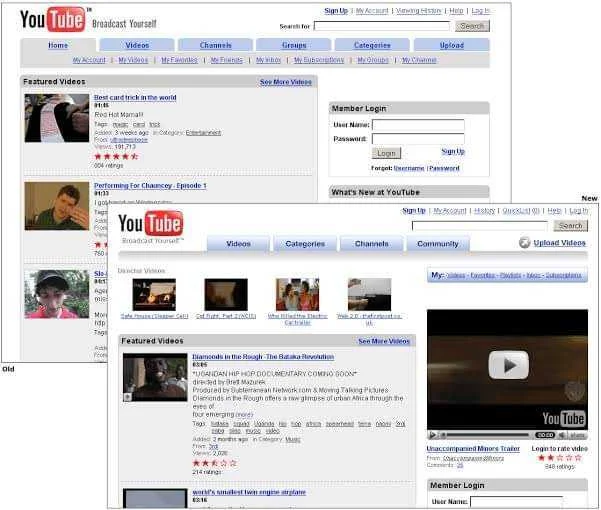Open the Best card trick in the world title
The height and width of the screenshot is (510, 601).
click(x=135, y=97)
